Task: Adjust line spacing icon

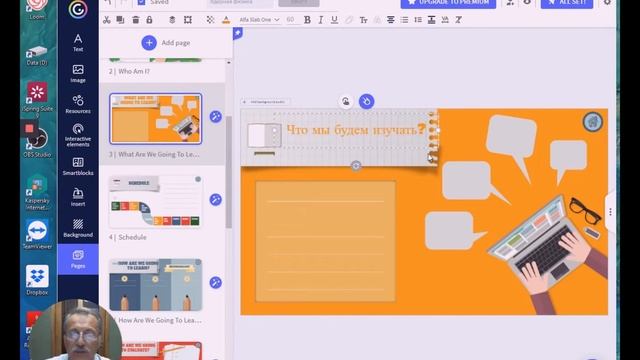Action: pyautogui.click(x=418, y=20)
